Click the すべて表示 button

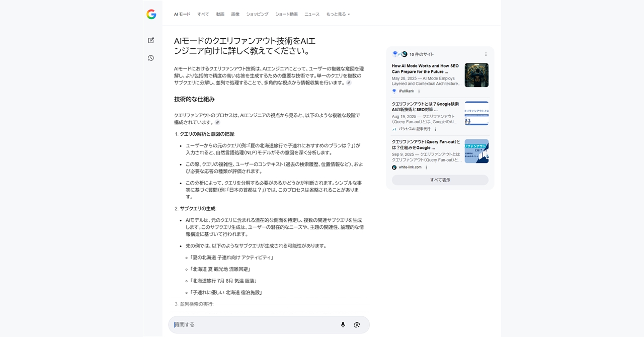pos(440,180)
